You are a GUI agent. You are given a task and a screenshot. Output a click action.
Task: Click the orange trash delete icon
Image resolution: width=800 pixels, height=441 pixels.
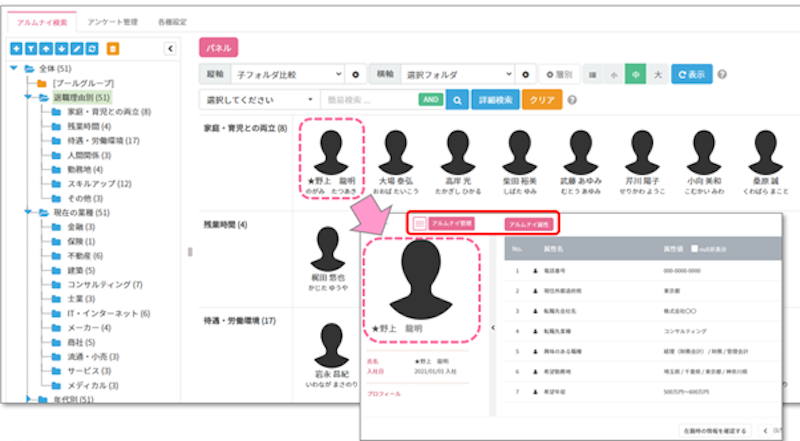tap(112, 48)
